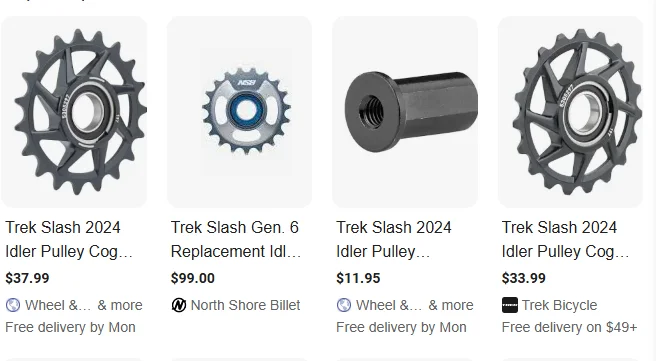Click the Trek Bicycle logo icon
This screenshot has width=656, height=361.
point(510,305)
